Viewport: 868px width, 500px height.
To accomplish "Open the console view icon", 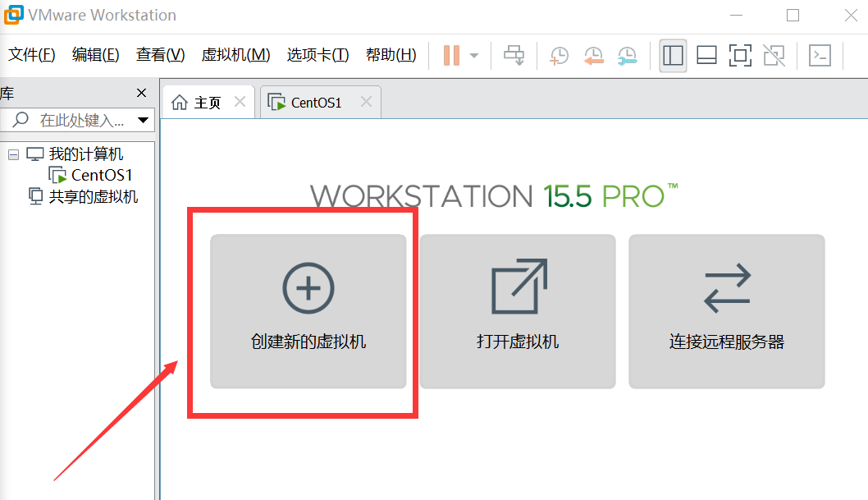I will click(x=820, y=55).
